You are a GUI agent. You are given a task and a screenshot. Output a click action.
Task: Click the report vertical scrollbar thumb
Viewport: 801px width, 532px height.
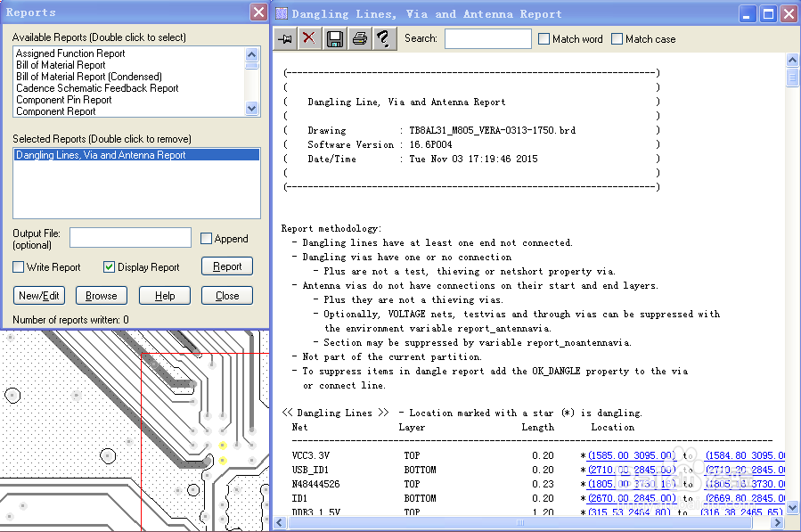tap(792, 78)
